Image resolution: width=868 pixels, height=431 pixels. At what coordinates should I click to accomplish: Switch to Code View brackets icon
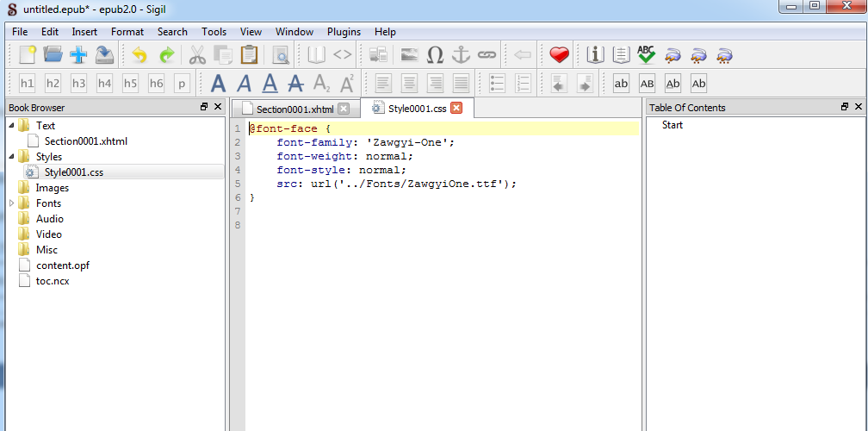[x=342, y=55]
